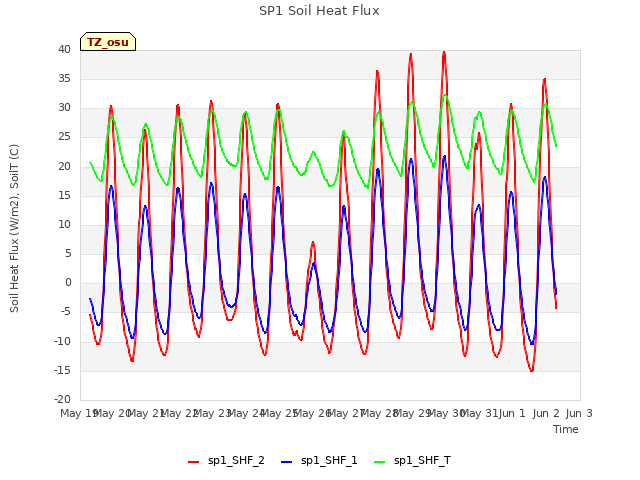Image resolution: width=640 pixels, height=480 pixels.
Task: Select the sp1_SHF_T legend label
Action: [422, 461]
